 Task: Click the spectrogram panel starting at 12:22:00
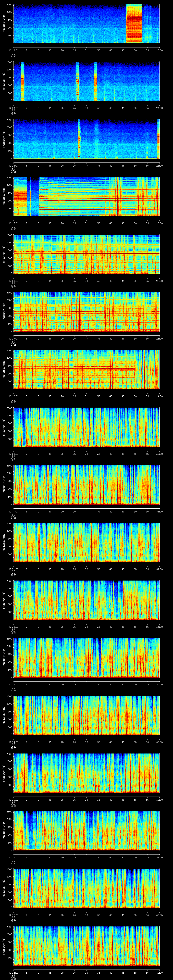click(87, 24)
